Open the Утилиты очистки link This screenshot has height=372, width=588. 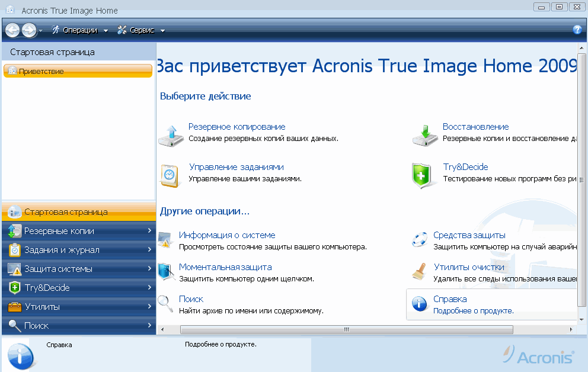pos(469,267)
